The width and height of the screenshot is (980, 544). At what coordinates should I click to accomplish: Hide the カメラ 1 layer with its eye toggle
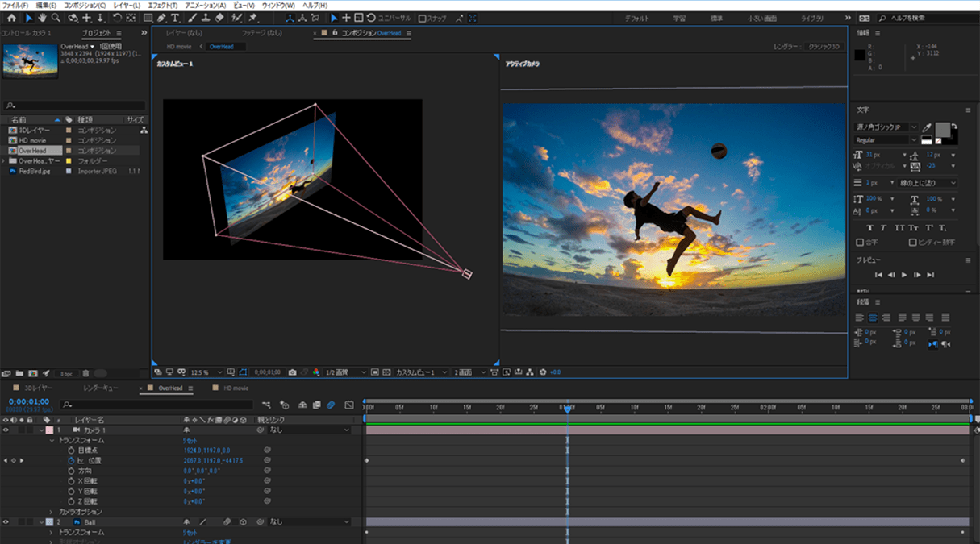pos(6,430)
